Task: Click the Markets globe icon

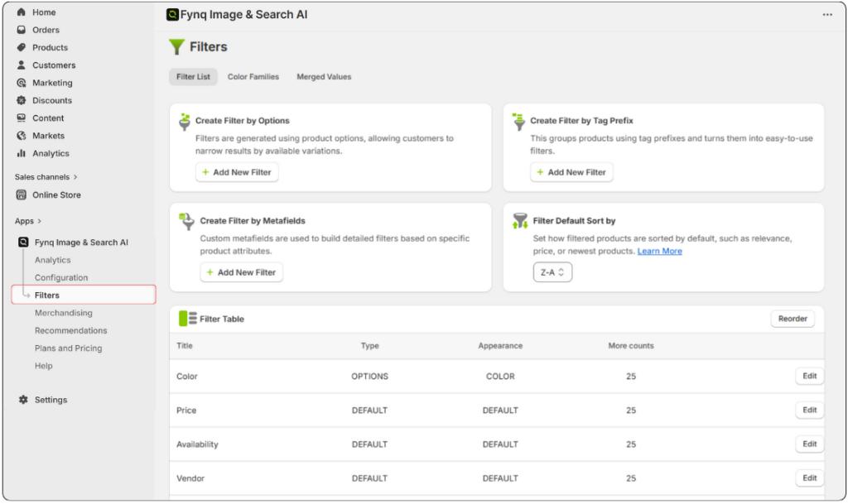Action: coord(21,136)
